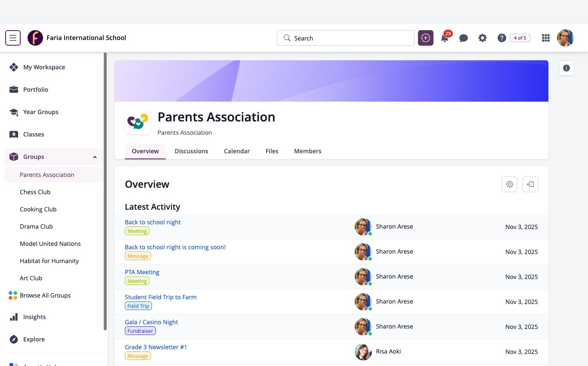Open Back to school night is coming soon!
The image size is (588, 366).
(175, 247)
